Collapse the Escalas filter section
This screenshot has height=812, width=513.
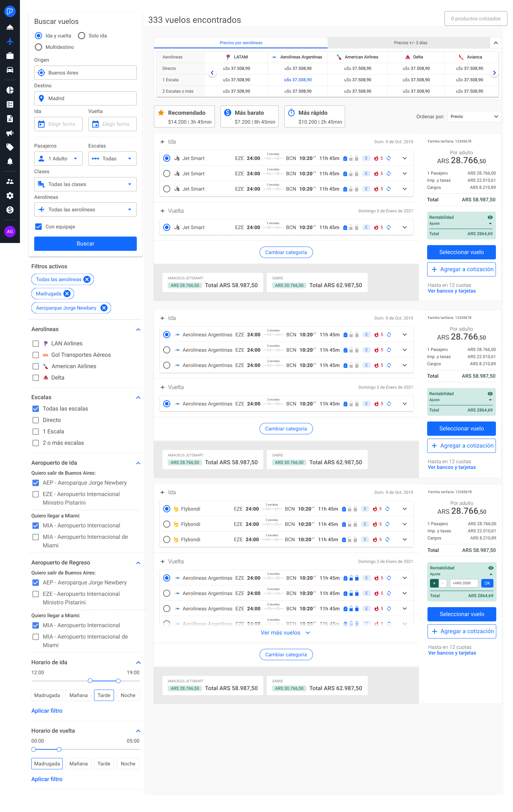pyautogui.click(x=138, y=397)
